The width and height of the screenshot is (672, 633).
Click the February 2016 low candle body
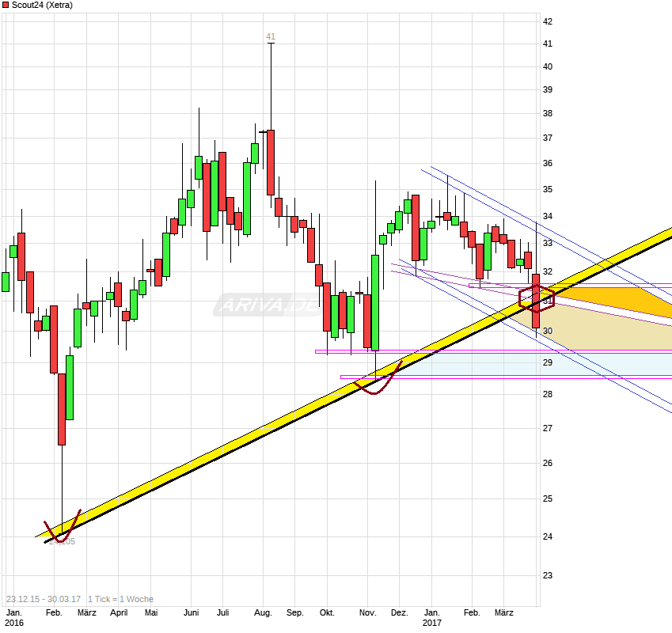(x=63, y=409)
